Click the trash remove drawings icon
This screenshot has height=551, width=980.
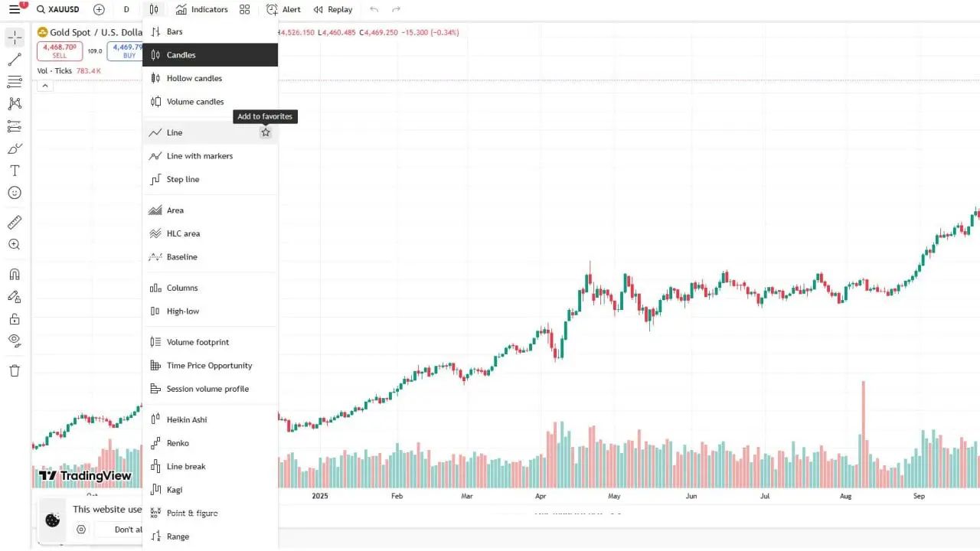coord(15,370)
